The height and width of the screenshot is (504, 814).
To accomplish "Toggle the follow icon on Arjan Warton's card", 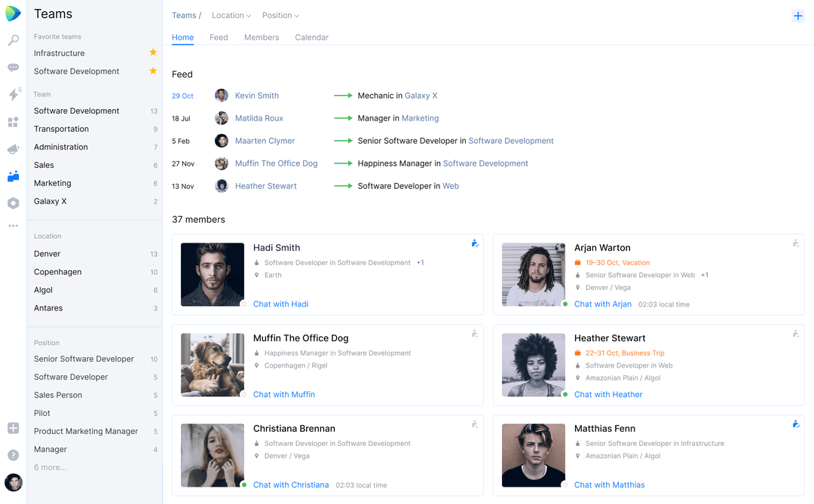I will (x=795, y=243).
